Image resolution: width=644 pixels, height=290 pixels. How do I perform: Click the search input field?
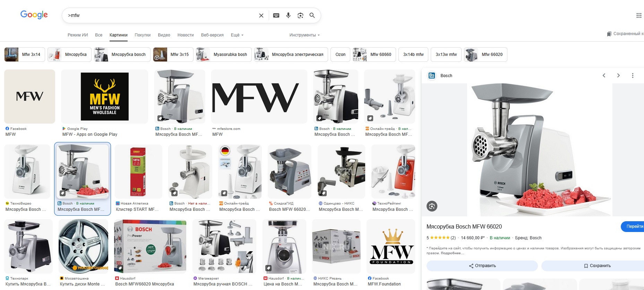point(161,15)
